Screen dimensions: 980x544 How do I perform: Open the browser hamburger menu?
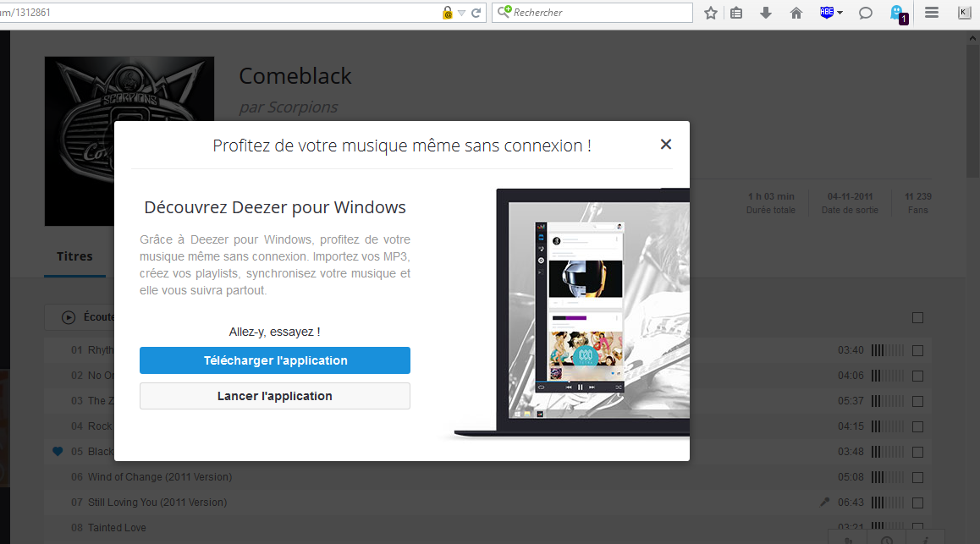point(930,13)
